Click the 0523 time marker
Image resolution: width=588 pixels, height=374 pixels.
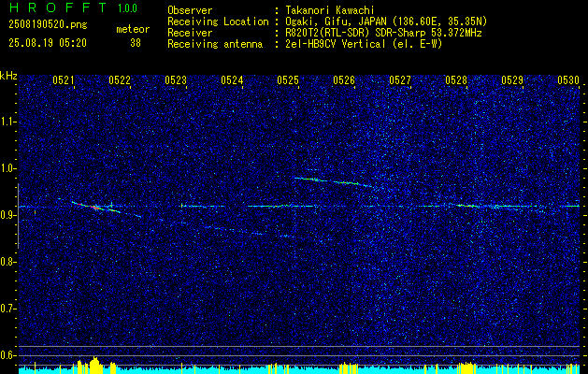[176, 80]
